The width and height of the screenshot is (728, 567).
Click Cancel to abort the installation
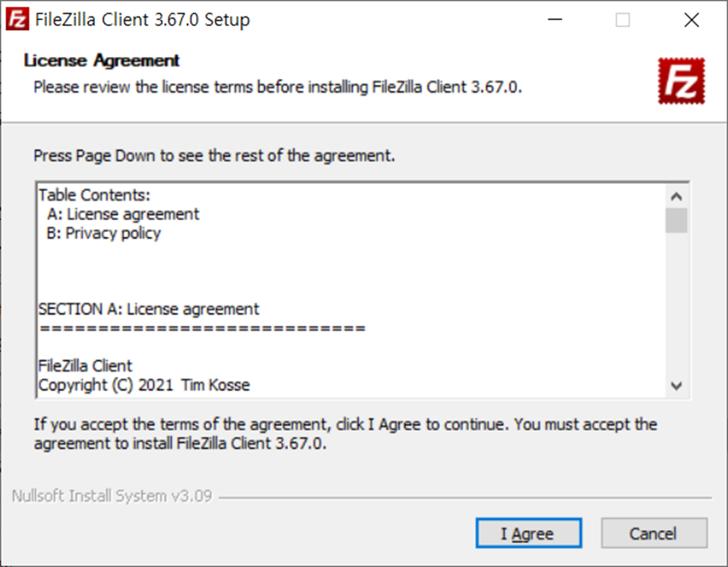tap(653, 533)
